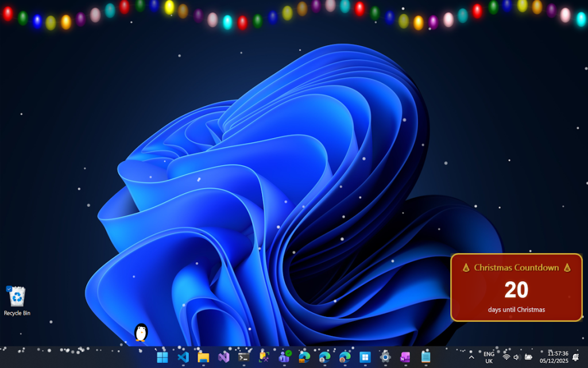The height and width of the screenshot is (368, 588).
Task: Click the Wi-Fi network tray icon
Action: coord(506,357)
